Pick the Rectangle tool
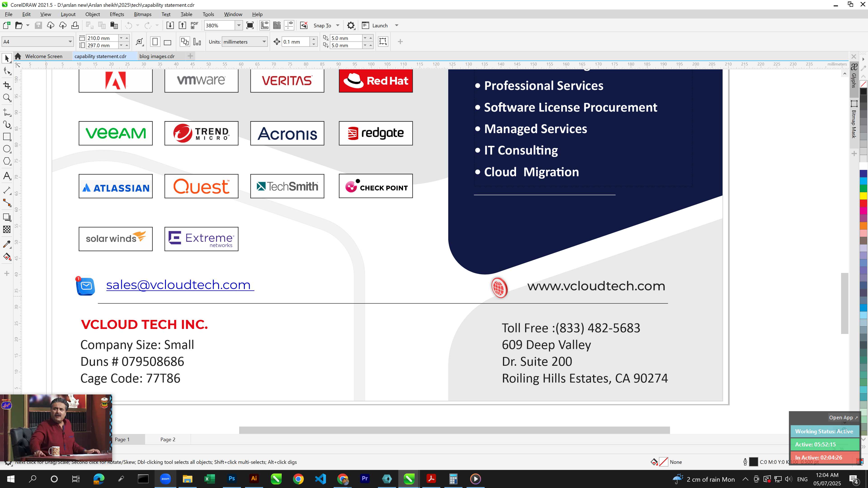Image resolution: width=868 pixels, height=488 pixels. click(7, 136)
